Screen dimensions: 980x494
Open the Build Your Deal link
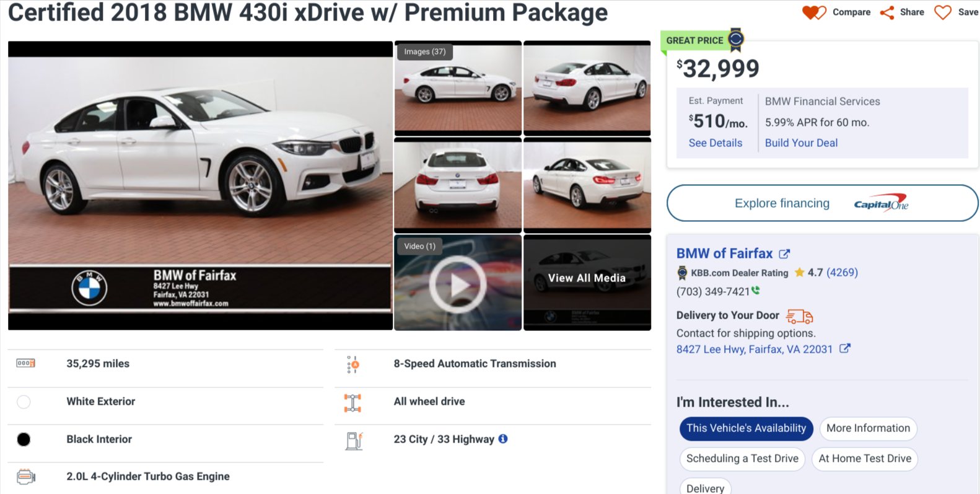pyautogui.click(x=801, y=143)
